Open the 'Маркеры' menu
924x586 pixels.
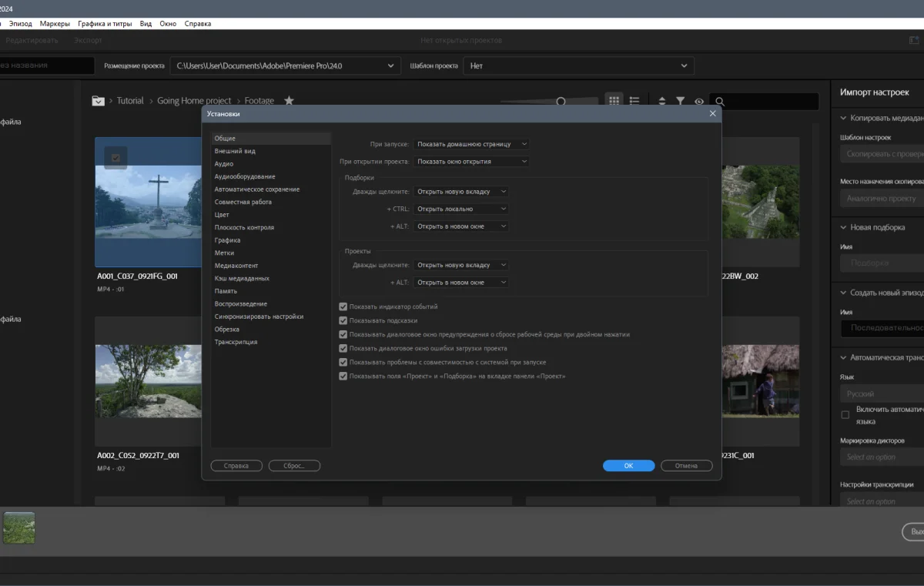click(55, 24)
